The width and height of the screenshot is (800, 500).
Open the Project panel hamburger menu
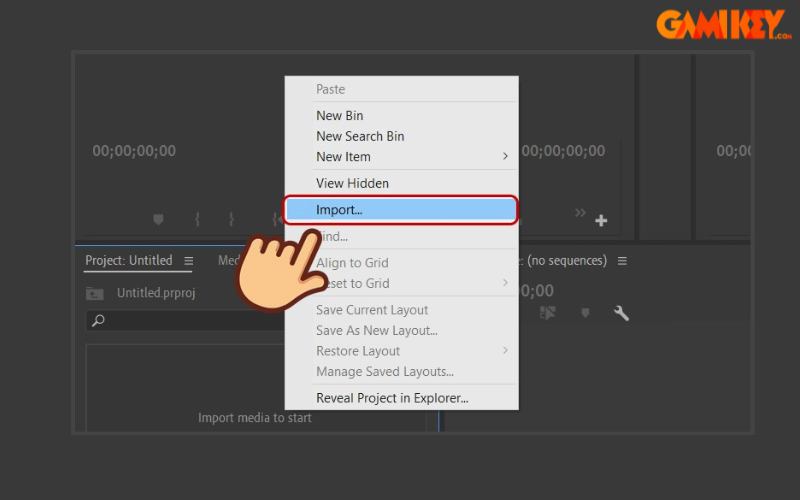coord(189,261)
